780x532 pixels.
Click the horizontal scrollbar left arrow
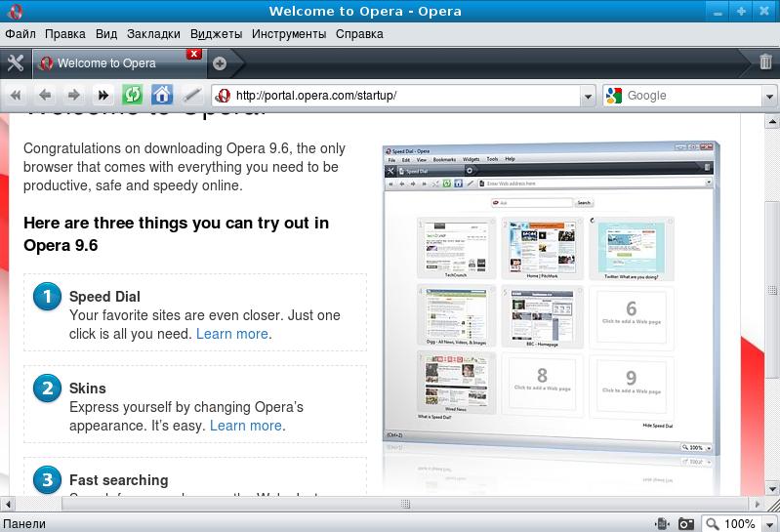tap(8, 504)
